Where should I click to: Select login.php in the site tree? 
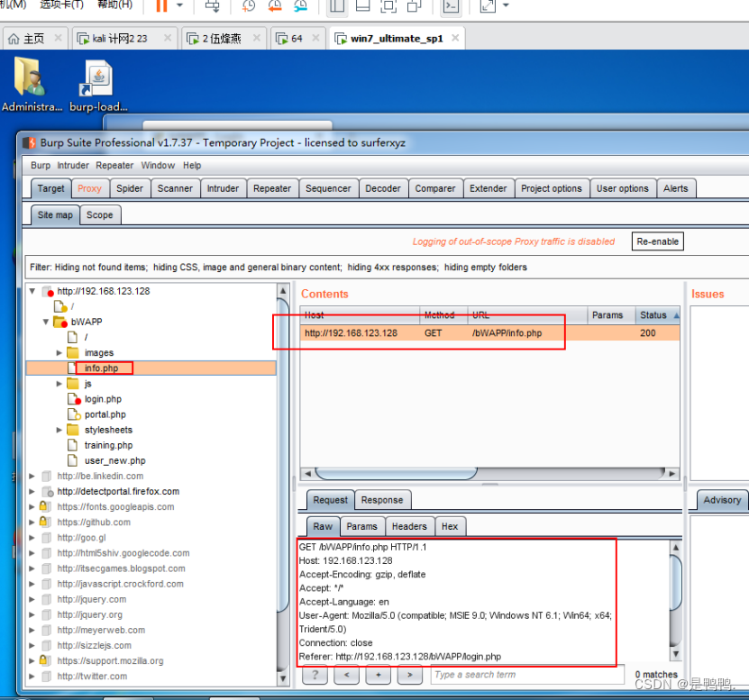tap(103, 399)
